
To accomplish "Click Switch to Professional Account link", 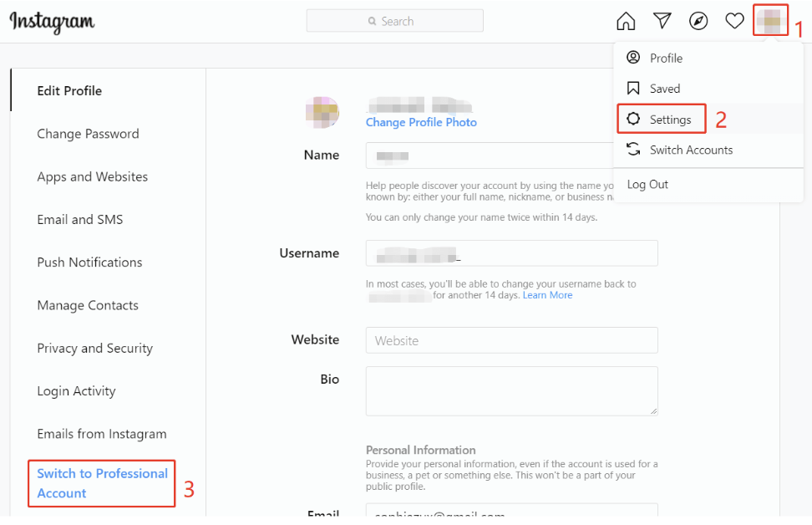I will coord(102,483).
